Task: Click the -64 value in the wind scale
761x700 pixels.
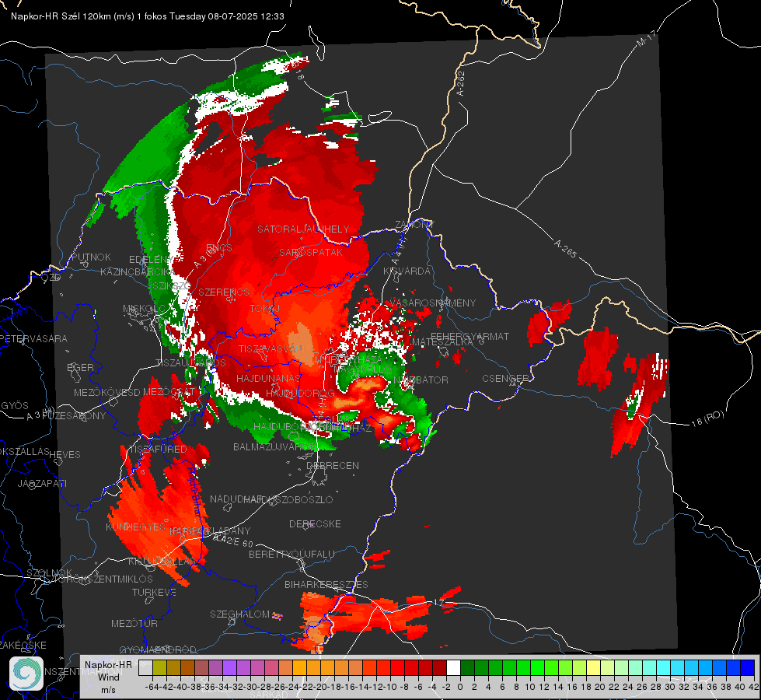Action: click(x=152, y=687)
